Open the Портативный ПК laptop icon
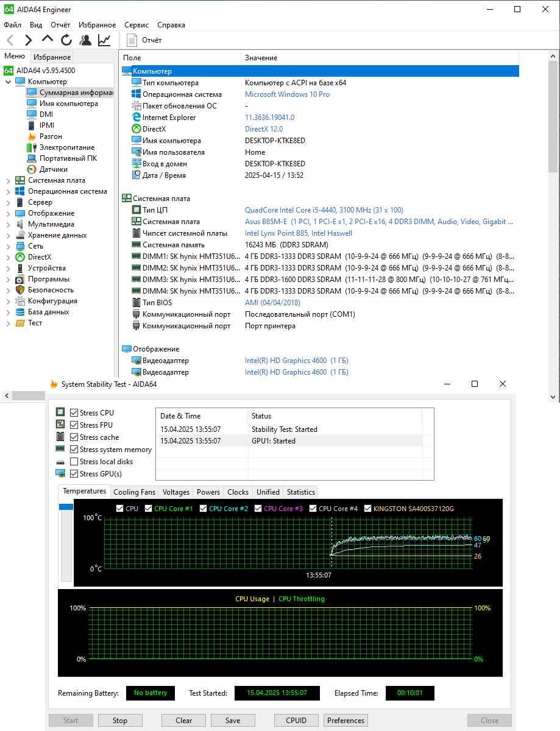Viewport: 560px width, 731px height. click(32, 158)
